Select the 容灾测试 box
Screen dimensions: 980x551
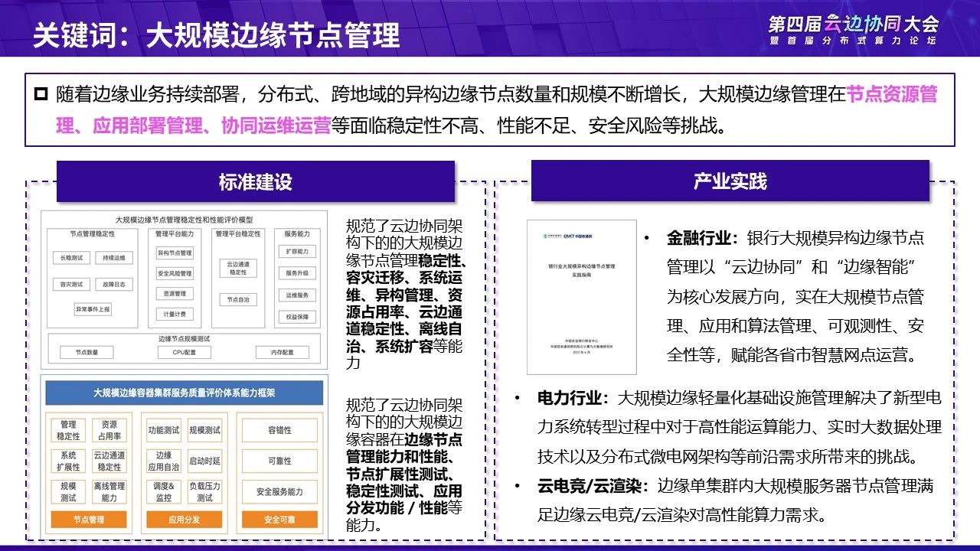71,284
